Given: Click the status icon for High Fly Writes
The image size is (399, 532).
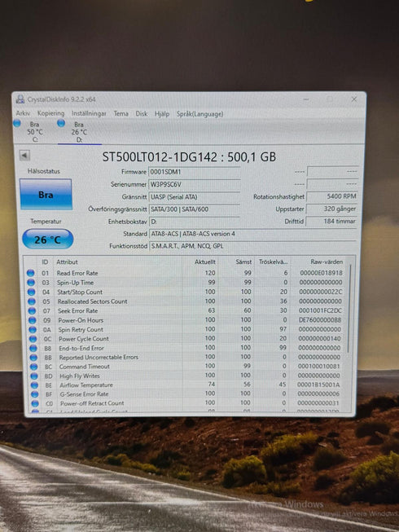Looking at the screenshot, I should [x=34, y=376].
